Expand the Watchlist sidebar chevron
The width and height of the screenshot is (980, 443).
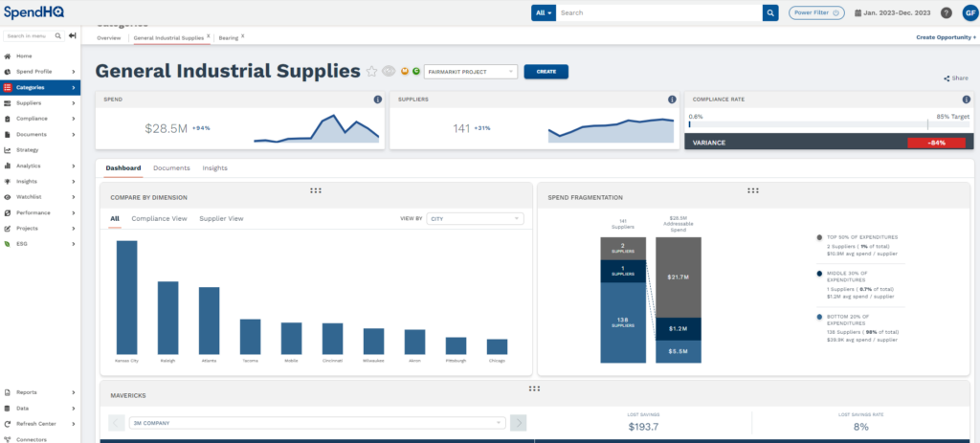[x=73, y=197]
